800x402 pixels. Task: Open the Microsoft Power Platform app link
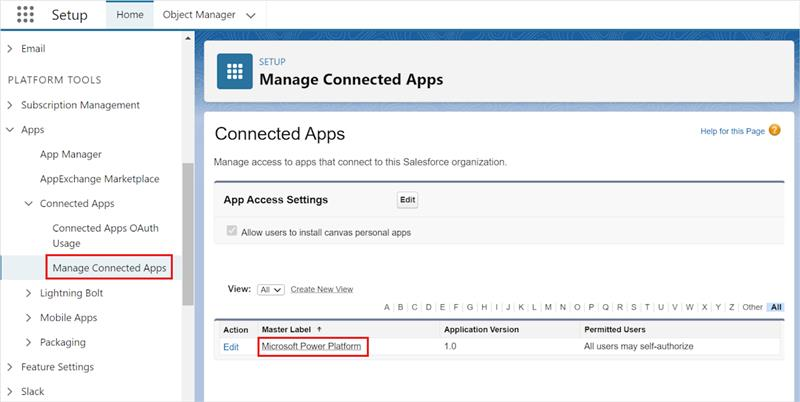tap(311, 346)
